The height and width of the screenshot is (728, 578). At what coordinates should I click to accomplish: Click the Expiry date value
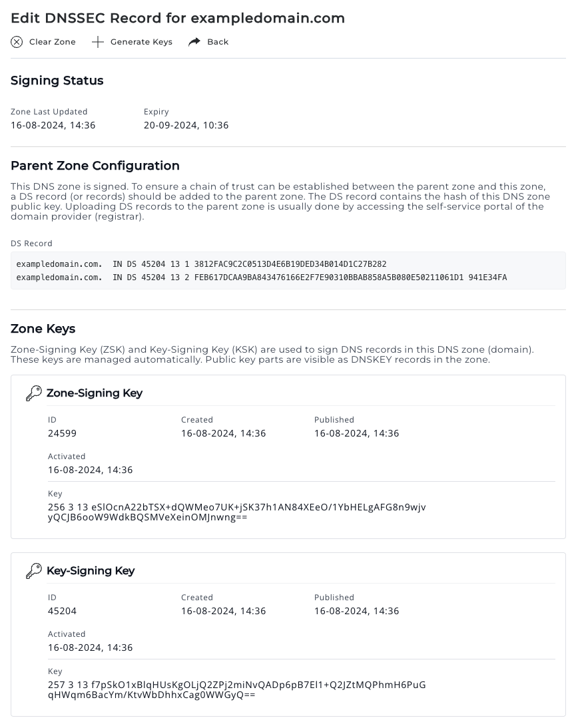pyautogui.click(x=186, y=125)
